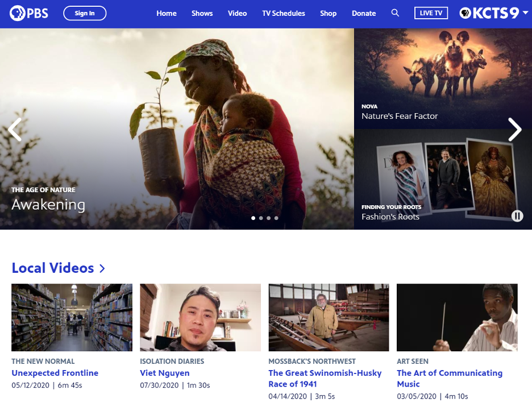Pause the carousel autoplay
Viewport: 532px width, 407px height.
pos(517,216)
